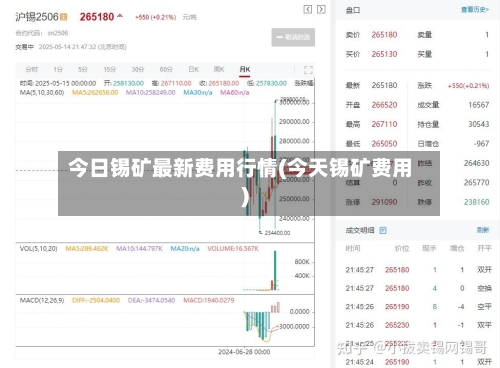This screenshot has width=500, height=368.
Task: Click the main price 265180 header
Action: tap(97, 17)
